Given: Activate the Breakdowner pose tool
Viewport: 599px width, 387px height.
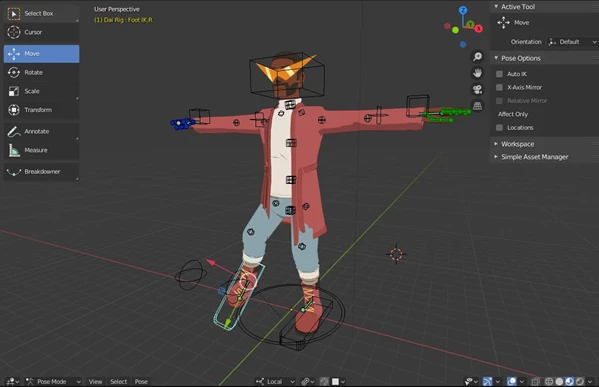Looking at the screenshot, I should (x=41, y=172).
